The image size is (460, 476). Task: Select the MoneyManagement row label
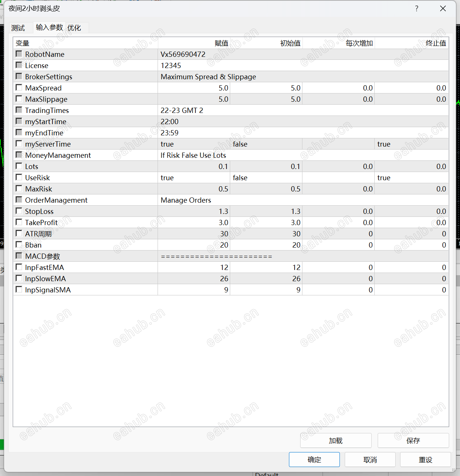coord(58,155)
